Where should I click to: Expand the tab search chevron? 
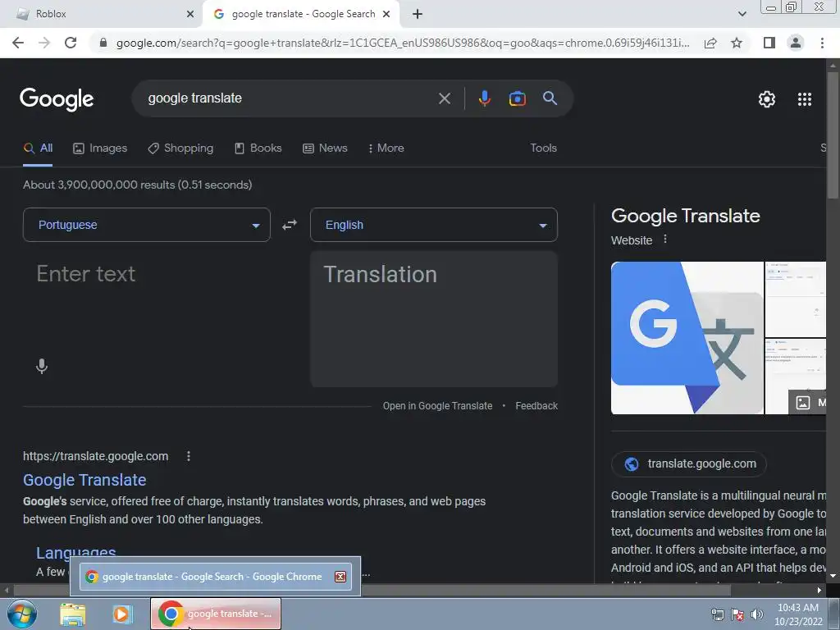(742, 14)
